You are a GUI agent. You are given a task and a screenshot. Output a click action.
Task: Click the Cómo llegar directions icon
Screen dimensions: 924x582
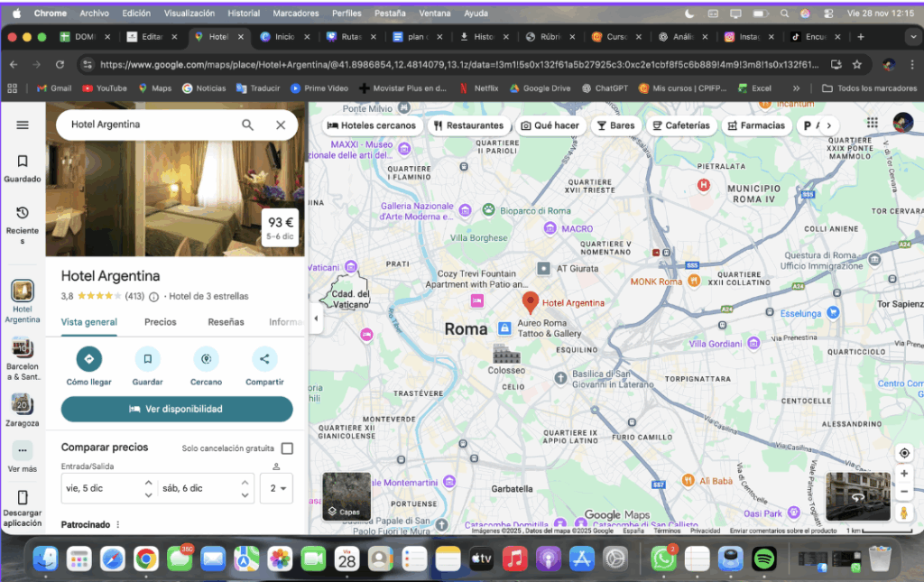pos(88,359)
